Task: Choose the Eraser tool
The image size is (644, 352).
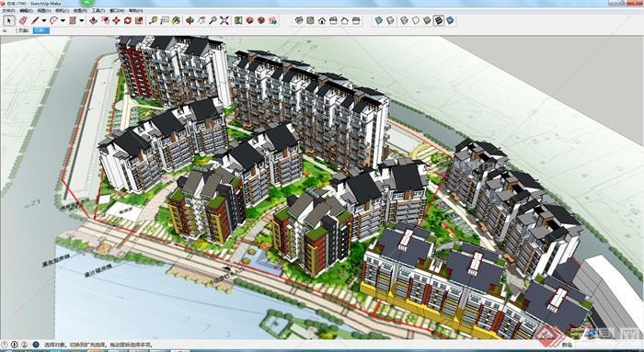Action: pos(23,20)
